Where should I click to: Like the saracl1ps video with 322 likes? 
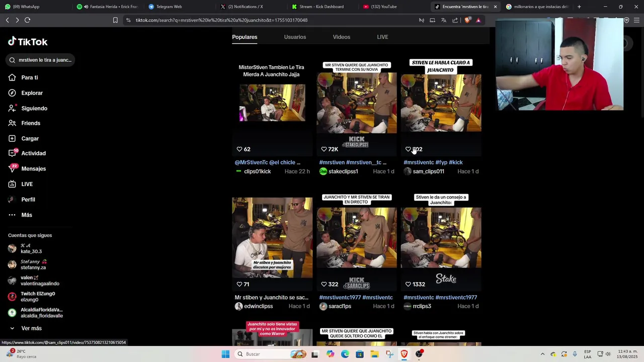[324, 284]
